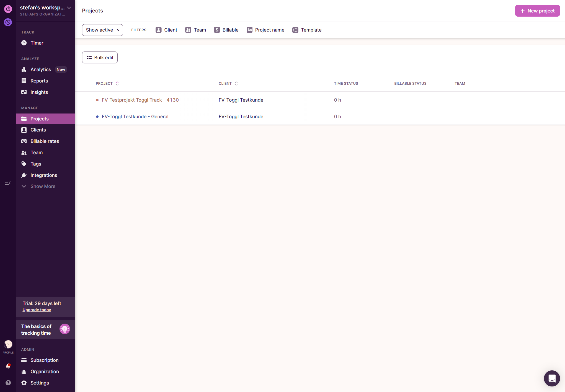Expand Show More in sidebar
Image resolution: width=565 pixels, height=392 pixels.
43,186
